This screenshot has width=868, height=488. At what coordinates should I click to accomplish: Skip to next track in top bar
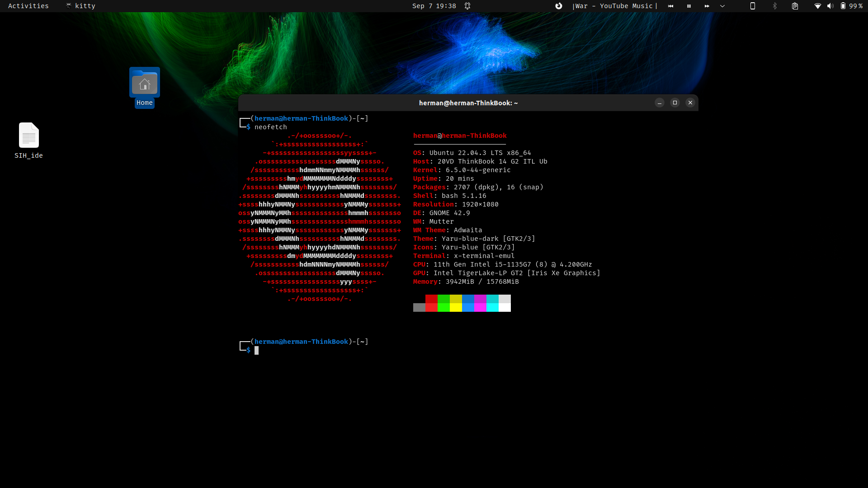[707, 6]
